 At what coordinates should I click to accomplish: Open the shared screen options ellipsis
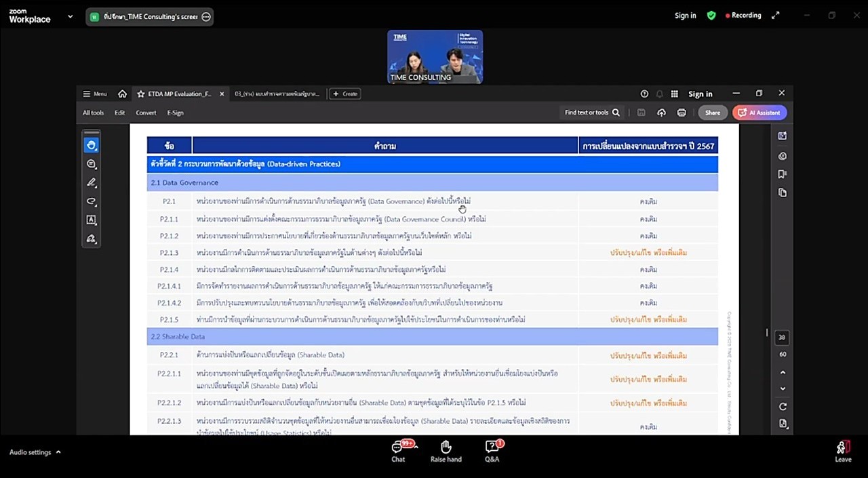click(206, 17)
